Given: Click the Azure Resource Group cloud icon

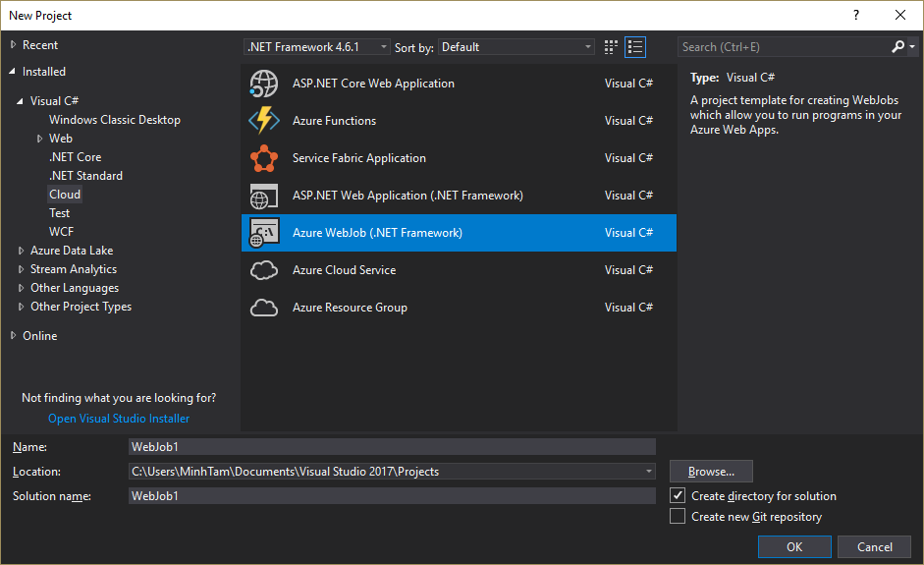Looking at the screenshot, I should 263,308.
